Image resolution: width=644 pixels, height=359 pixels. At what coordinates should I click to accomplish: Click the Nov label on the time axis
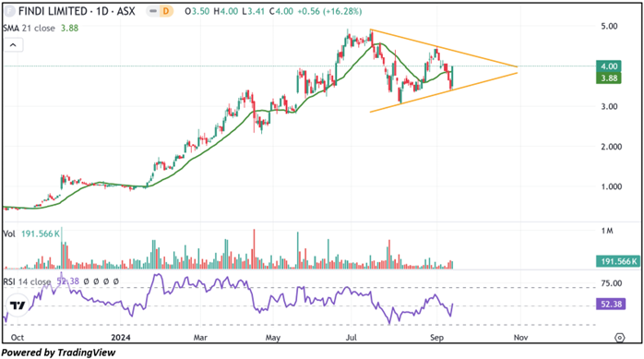(520, 338)
